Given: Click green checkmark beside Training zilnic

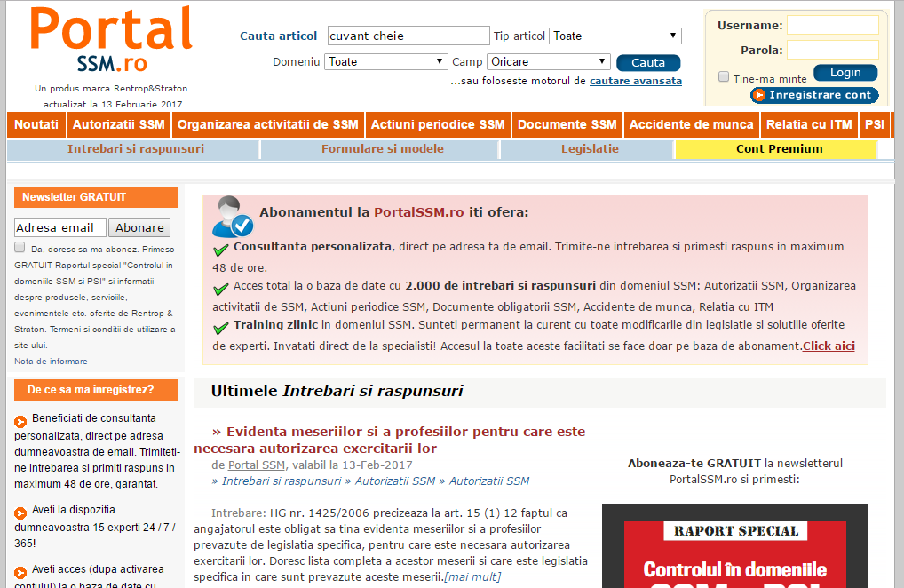Looking at the screenshot, I should pos(221,328).
